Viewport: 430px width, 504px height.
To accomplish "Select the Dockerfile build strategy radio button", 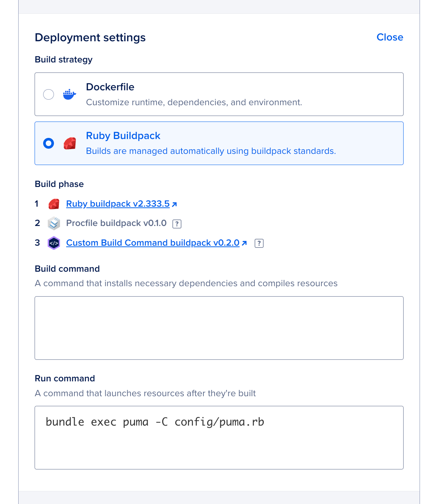I will coord(48,94).
